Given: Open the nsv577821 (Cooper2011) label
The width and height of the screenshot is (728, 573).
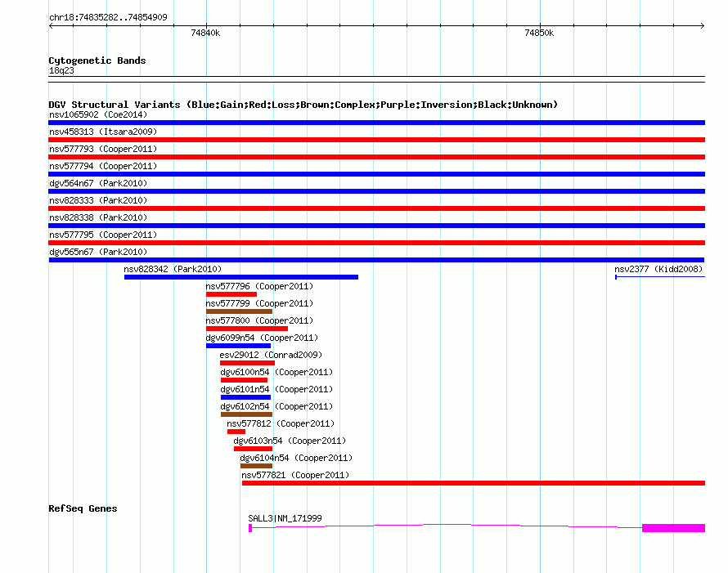Looking at the screenshot, I should coord(295,475).
